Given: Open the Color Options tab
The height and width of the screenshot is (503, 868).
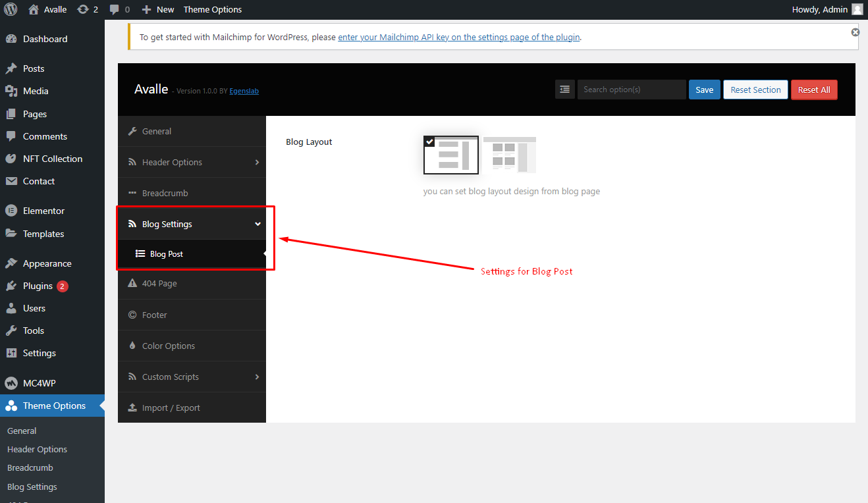Looking at the screenshot, I should 192,346.
